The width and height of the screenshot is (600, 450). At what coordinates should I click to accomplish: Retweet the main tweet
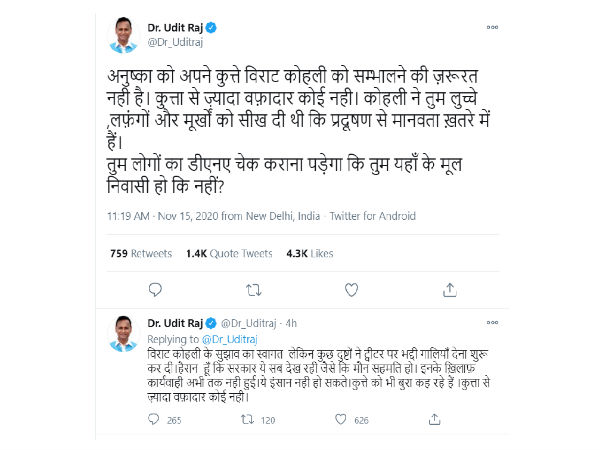point(253,289)
